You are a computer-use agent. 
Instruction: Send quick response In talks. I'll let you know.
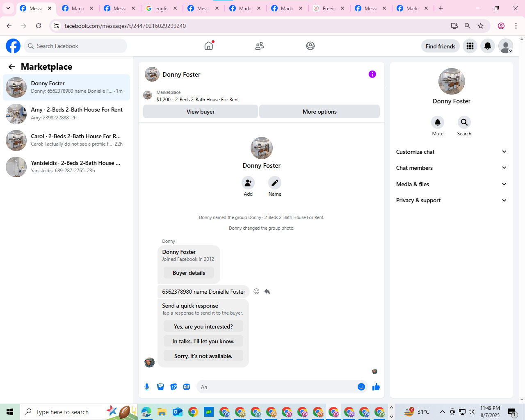click(x=203, y=341)
